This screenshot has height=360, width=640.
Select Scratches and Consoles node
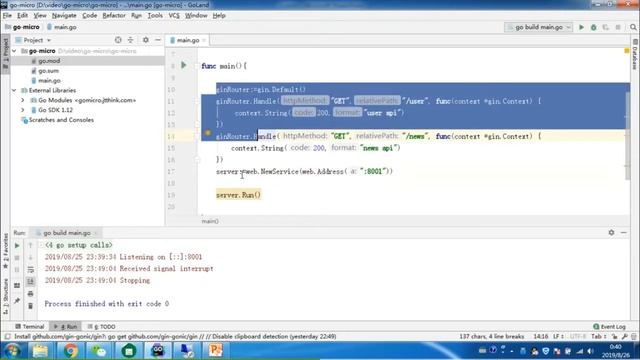coord(58,120)
